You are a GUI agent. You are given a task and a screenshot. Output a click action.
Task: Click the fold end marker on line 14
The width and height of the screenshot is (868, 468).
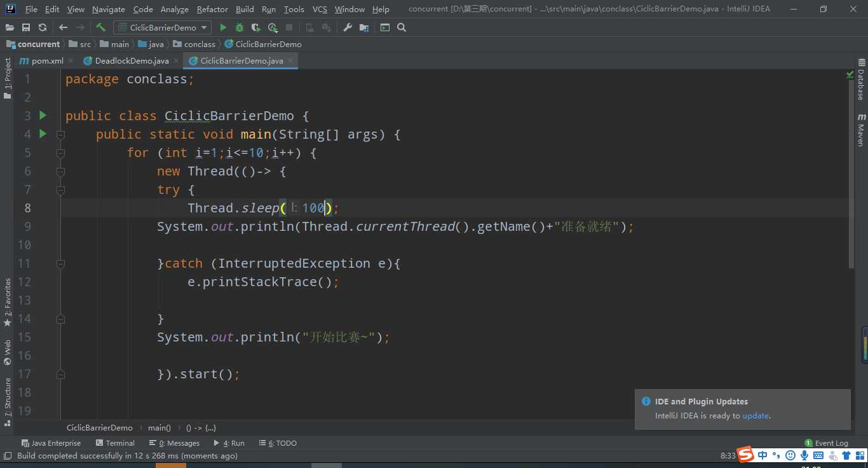click(x=60, y=319)
